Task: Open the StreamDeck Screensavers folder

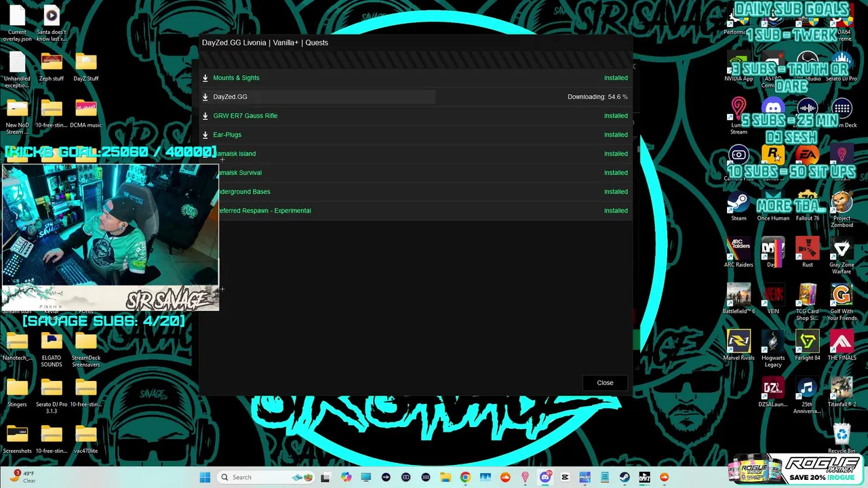Action: pyautogui.click(x=86, y=350)
